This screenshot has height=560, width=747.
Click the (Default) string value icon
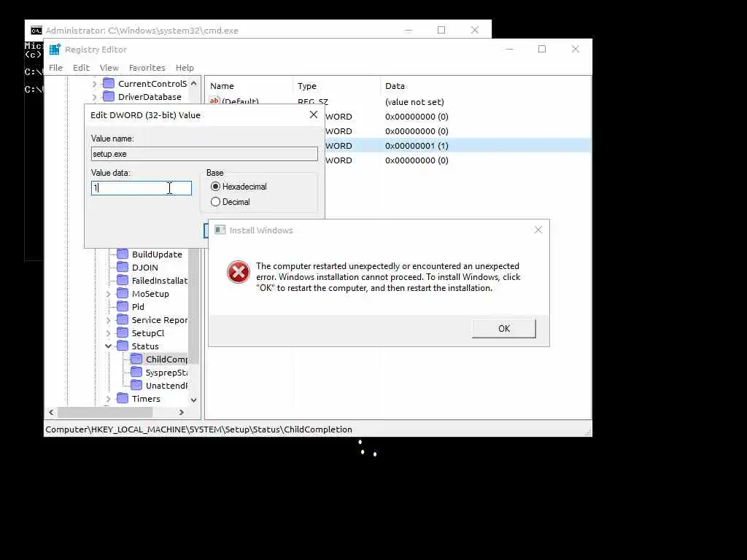click(214, 101)
